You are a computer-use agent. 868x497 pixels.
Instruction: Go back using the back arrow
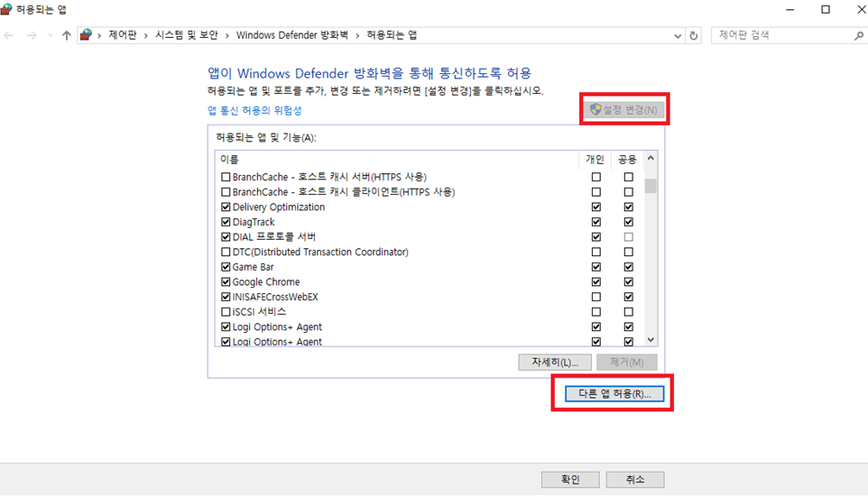9,35
